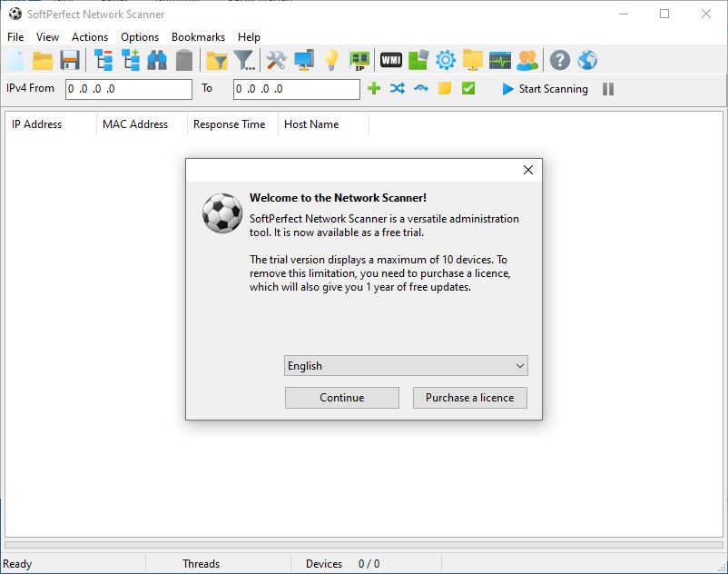Open the File menu

point(15,37)
